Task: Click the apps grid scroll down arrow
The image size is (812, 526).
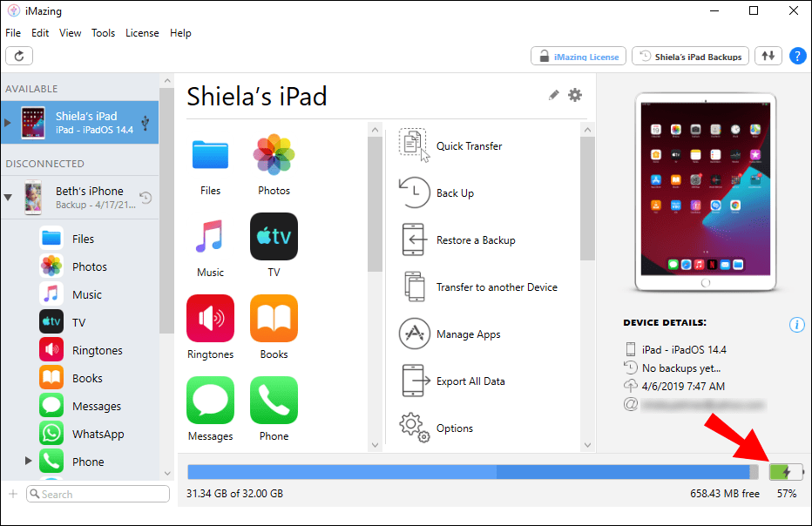Action: [375, 445]
